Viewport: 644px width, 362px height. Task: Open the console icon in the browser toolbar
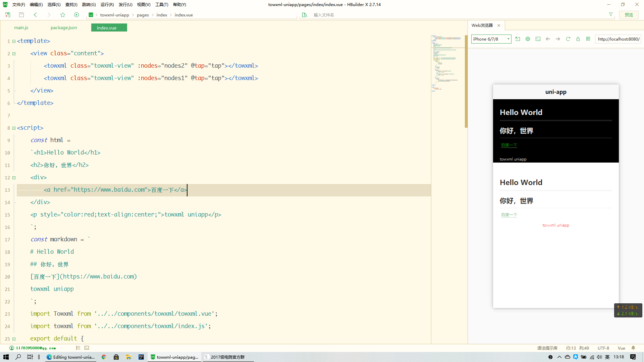pyautogui.click(x=538, y=39)
